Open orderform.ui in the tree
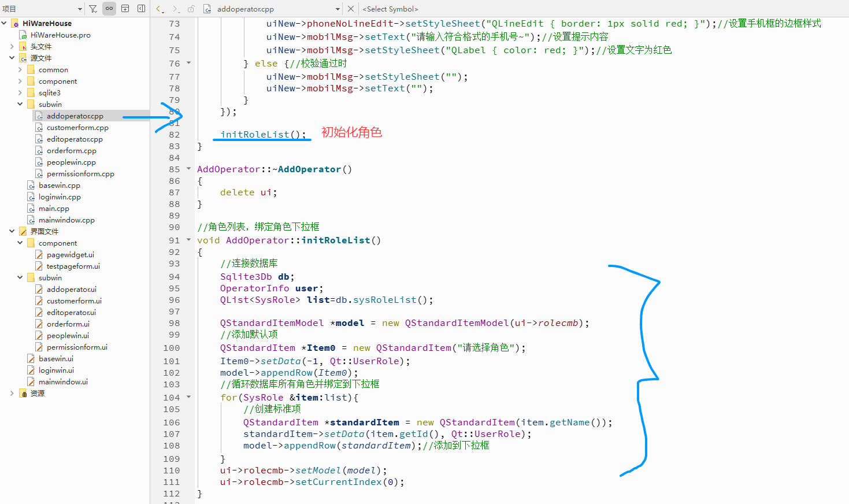This screenshot has width=849, height=504. [x=68, y=324]
